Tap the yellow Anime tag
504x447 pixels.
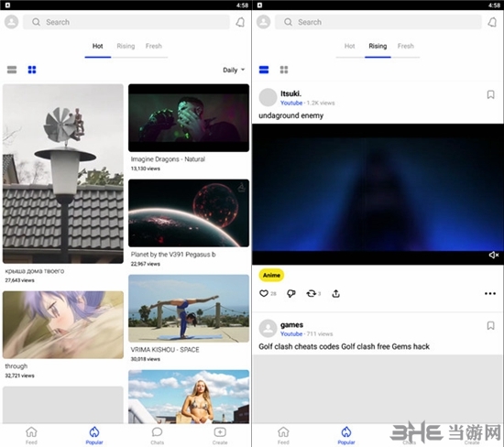pyautogui.click(x=271, y=275)
